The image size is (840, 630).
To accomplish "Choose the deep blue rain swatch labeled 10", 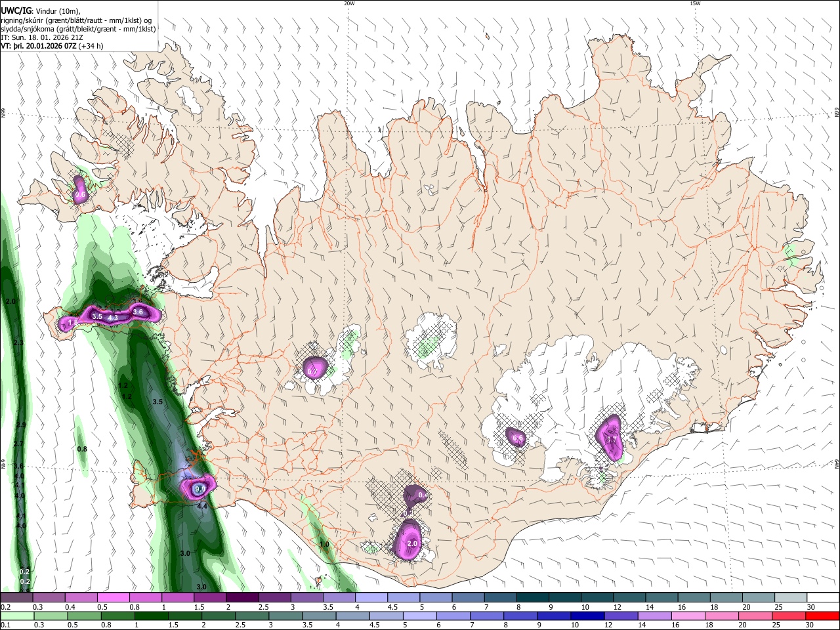I will click(586, 616).
